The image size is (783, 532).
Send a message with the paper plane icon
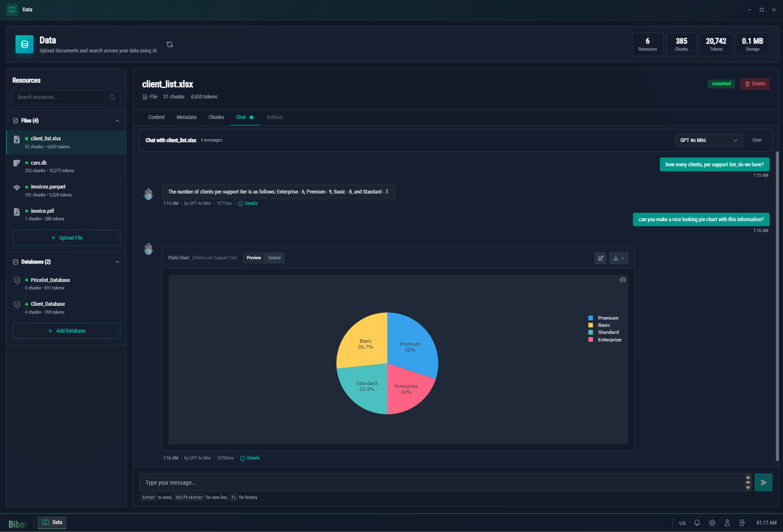click(763, 482)
